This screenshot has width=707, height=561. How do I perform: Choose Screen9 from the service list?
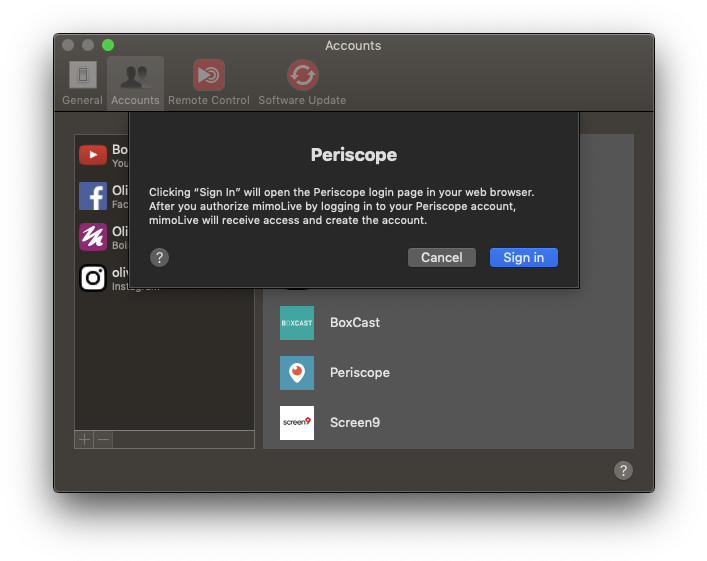[x=355, y=423]
